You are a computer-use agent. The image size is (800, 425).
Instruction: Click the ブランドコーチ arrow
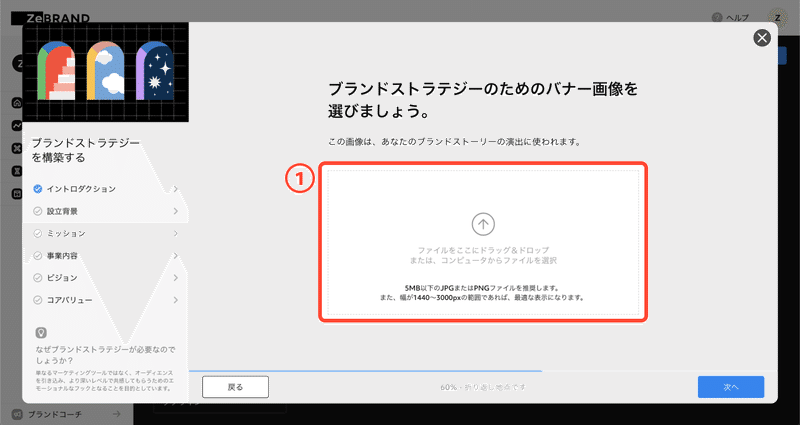tap(117, 414)
